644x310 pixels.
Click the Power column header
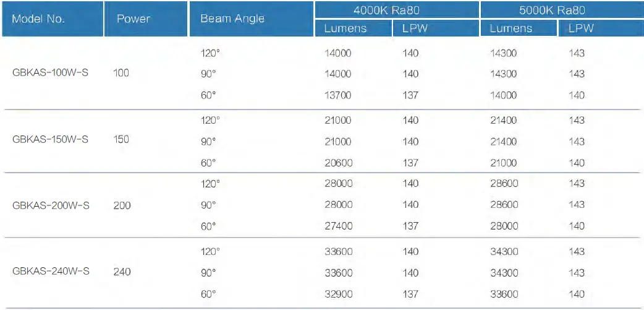click(133, 19)
